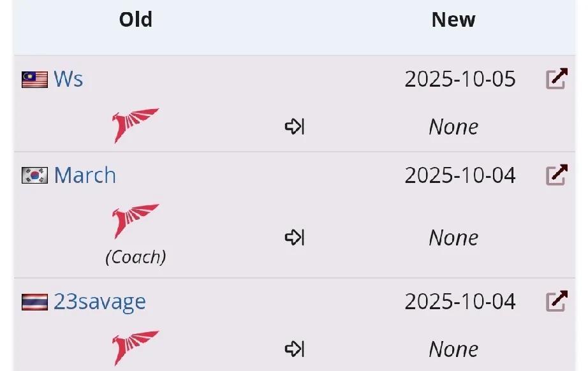Click the transfer arrow icon in the March row
This screenshot has width=588, height=371.
click(x=295, y=237)
